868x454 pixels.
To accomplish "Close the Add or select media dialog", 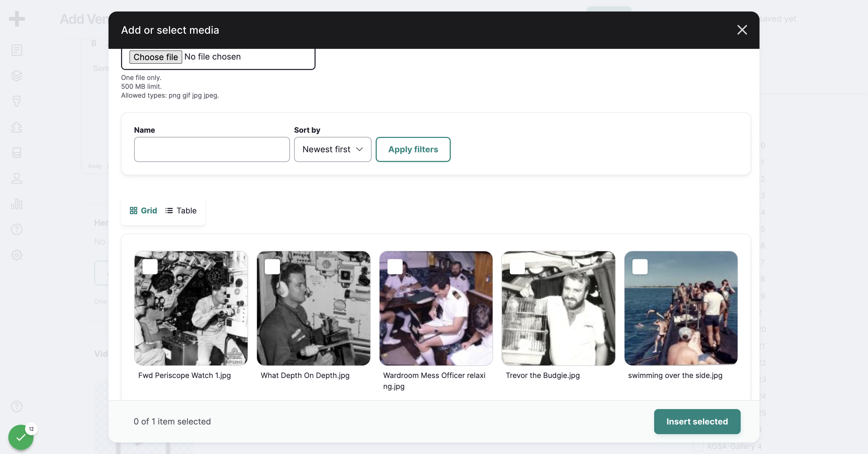I will [742, 30].
